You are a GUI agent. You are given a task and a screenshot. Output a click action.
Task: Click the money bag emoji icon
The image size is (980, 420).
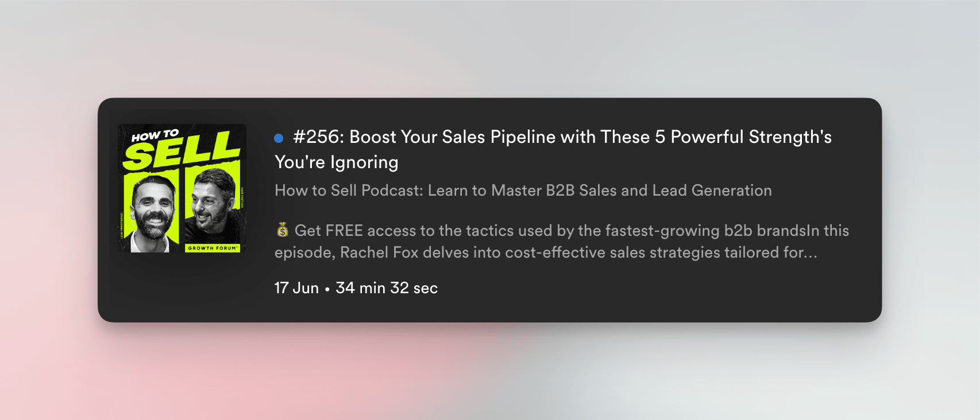point(282,230)
